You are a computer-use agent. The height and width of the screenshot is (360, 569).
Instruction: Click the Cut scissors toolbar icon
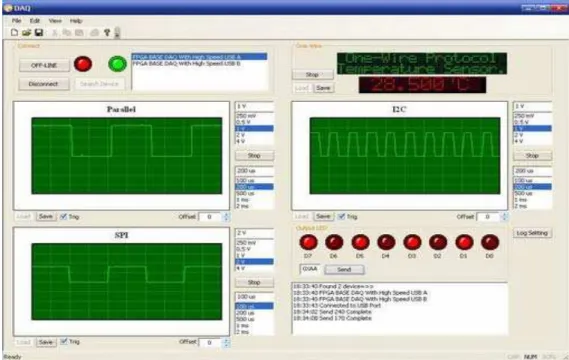point(55,33)
